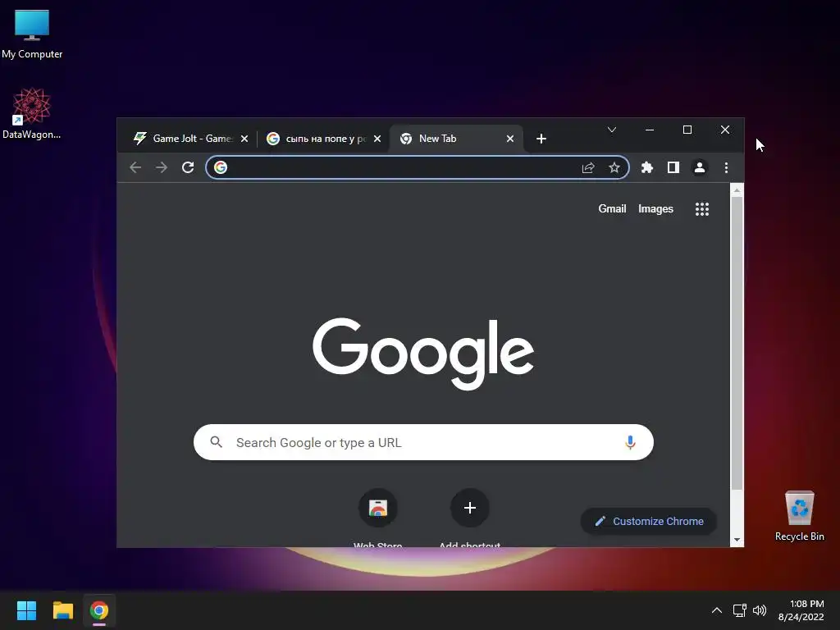
Task: Open the network tray icon
Action: (x=740, y=610)
